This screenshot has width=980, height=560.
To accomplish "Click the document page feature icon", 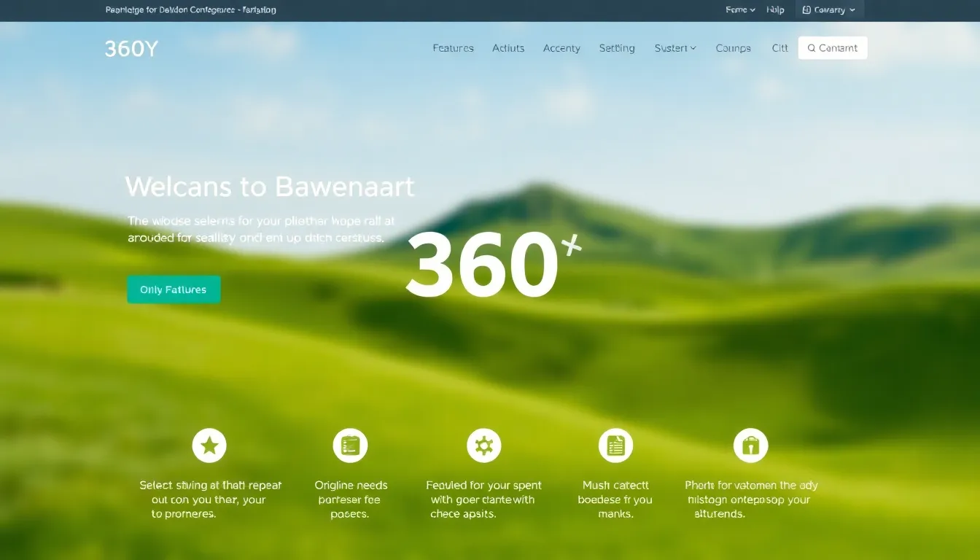I will [x=615, y=446].
